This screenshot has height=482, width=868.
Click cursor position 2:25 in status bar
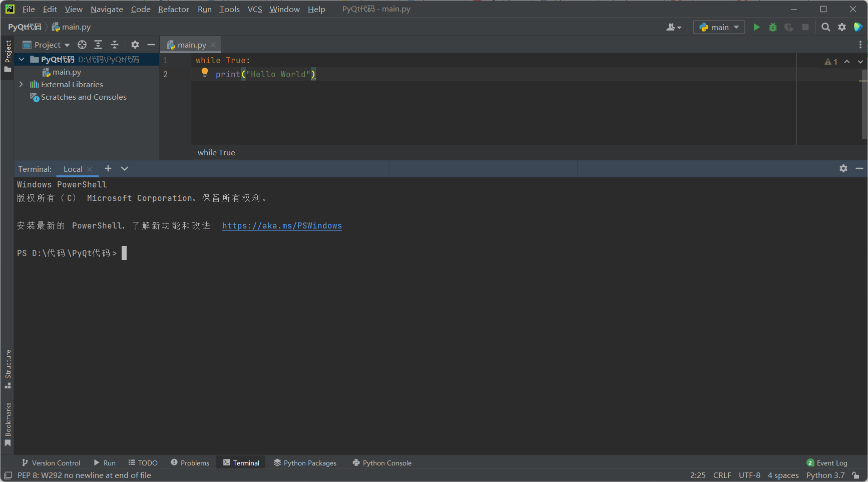click(x=698, y=475)
